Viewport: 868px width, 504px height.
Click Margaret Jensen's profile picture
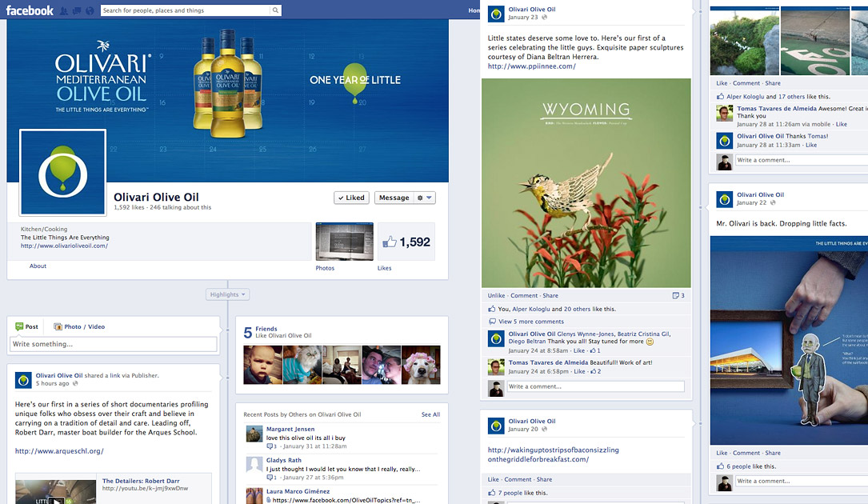click(254, 434)
